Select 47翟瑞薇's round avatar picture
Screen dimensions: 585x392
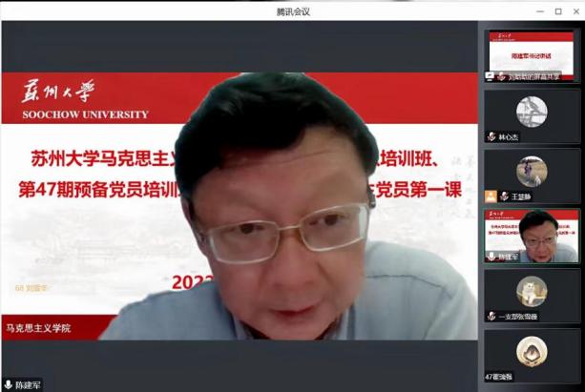[531, 350]
